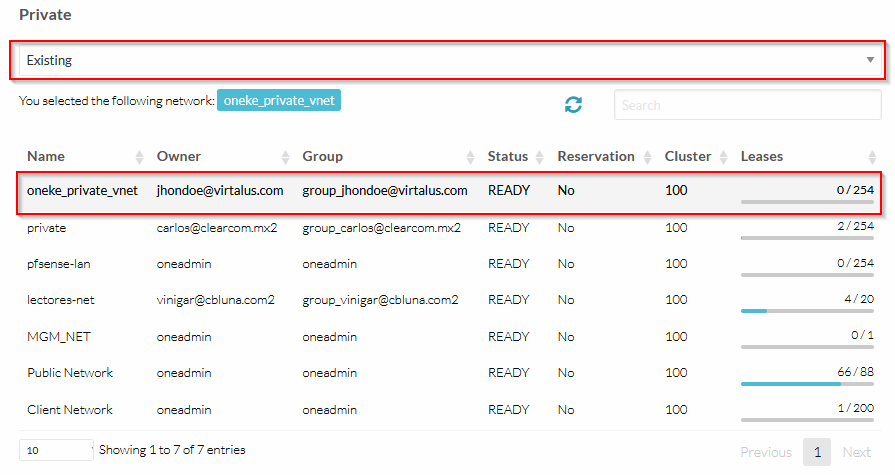Click the refresh networks icon
This screenshot has height=475, width=895.
(573, 105)
